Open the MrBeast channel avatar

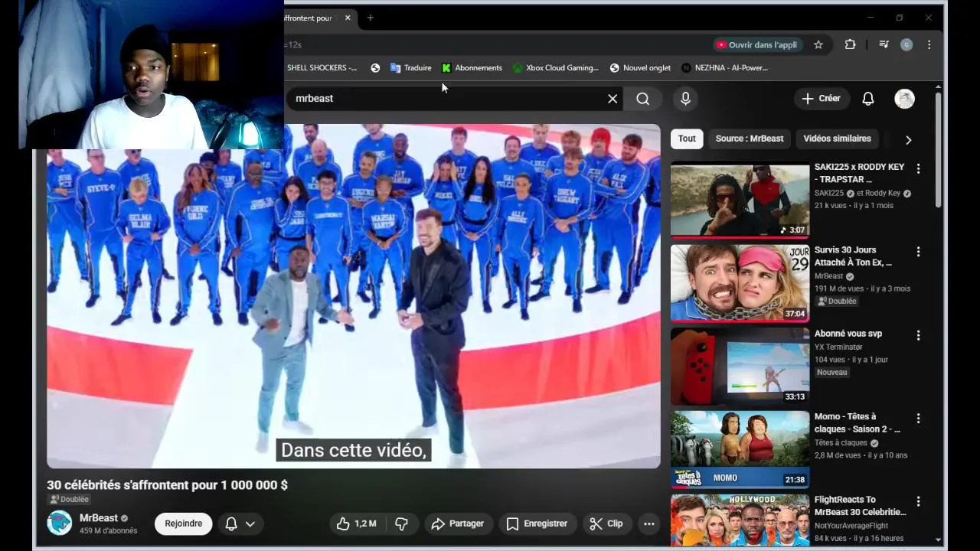tap(60, 523)
